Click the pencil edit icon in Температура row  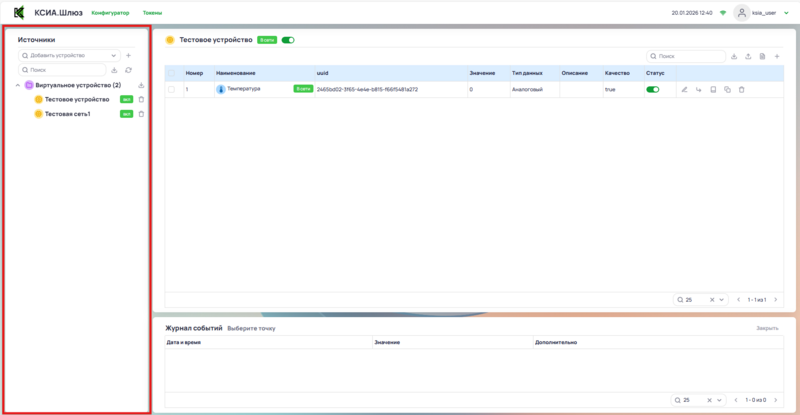click(x=684, y=90)
